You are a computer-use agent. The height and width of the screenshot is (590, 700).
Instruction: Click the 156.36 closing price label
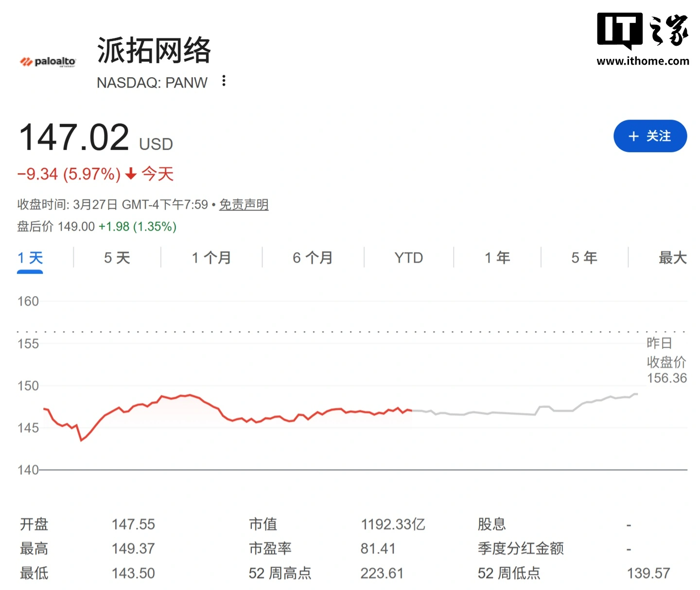[x=667, y=378]
